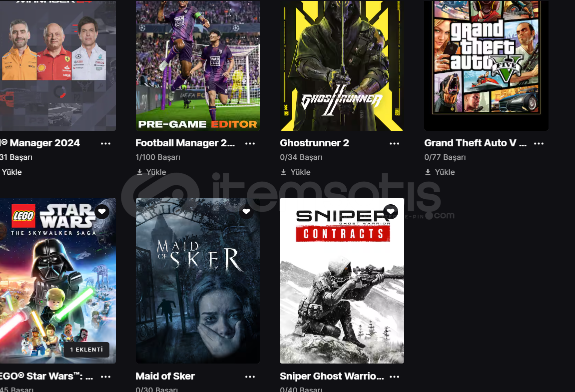Open the Ghostrunner 2 cover thumbnail

coord(342,65)
